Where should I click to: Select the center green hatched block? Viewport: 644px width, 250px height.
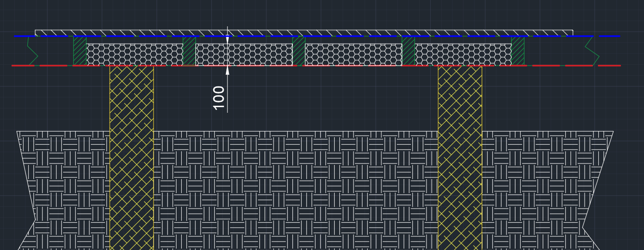point(298,51)
